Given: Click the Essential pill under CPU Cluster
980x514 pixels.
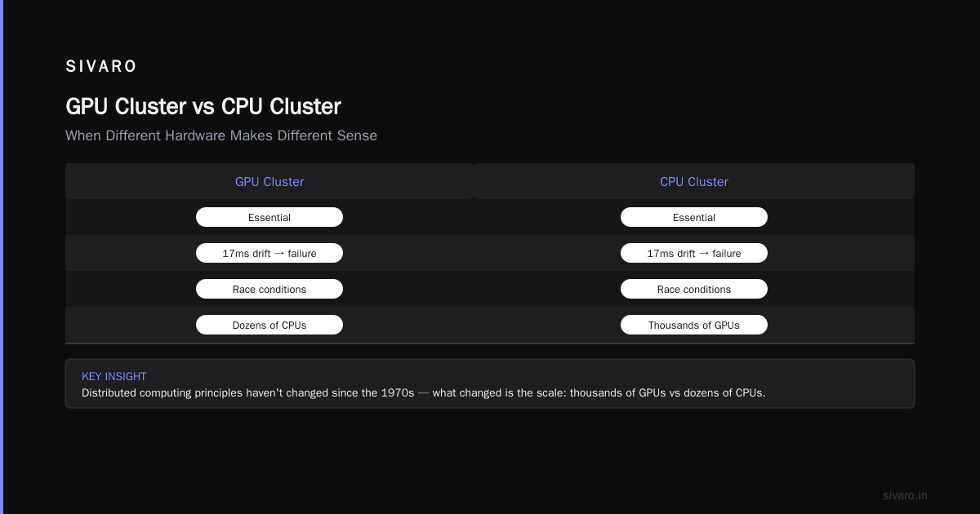Looking at the screenshot, I should [694, 217].
